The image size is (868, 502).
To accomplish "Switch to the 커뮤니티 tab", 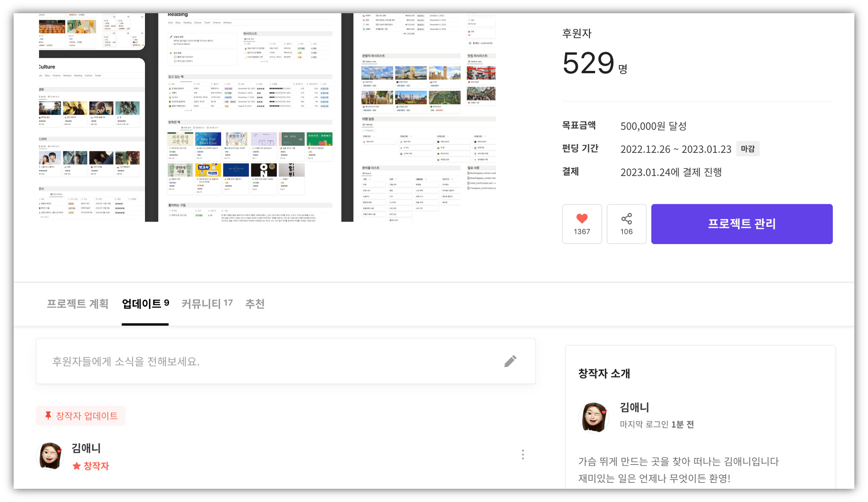I will coord(207,304).
